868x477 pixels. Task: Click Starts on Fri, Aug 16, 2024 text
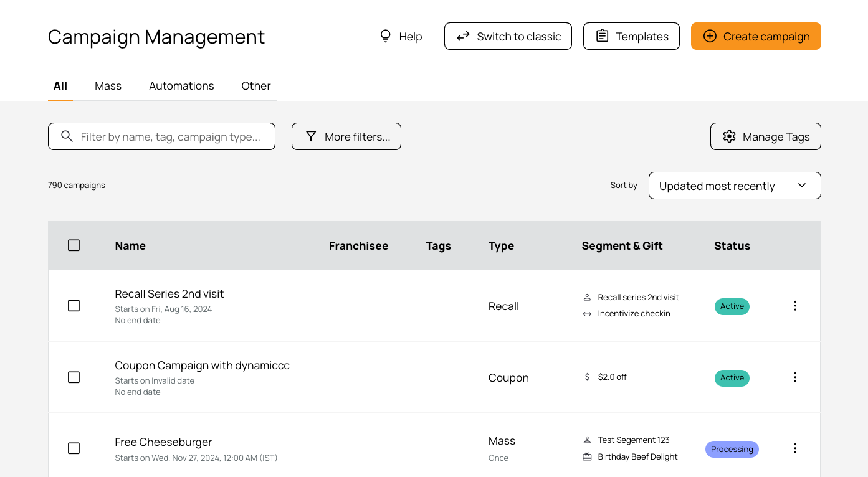point(163,309)
